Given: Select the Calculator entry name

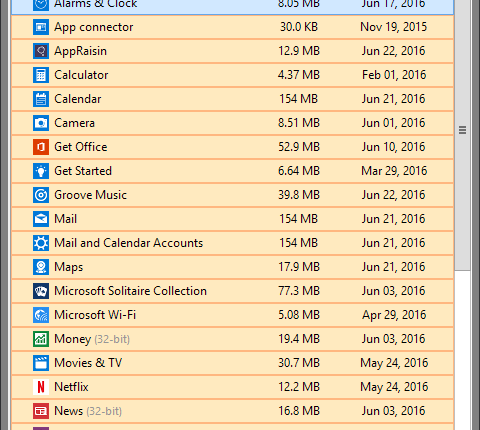Looking at the screenshot, I should (x=81, y=75).
